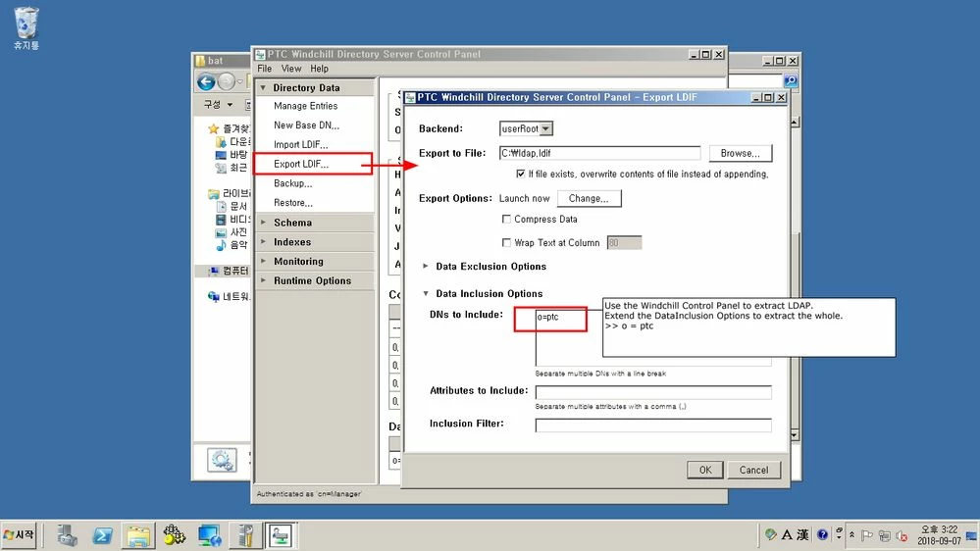This screenshot has height=551, width=980.
Task: Click the control panel scrollbar down arrow
Action: pyautogui.click(x=795, y=434)
